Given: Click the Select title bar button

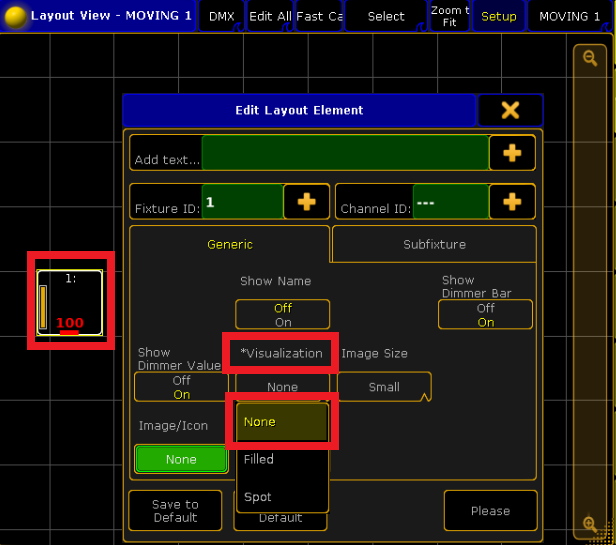Looking at the screenshot, I should (386, 17).
